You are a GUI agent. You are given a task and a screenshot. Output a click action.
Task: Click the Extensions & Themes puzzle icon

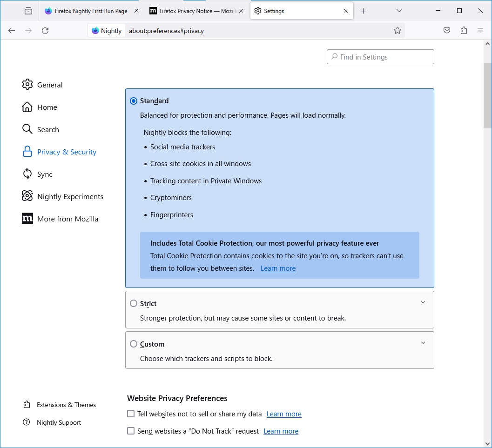pyautogui.click(x=27, y=404)
